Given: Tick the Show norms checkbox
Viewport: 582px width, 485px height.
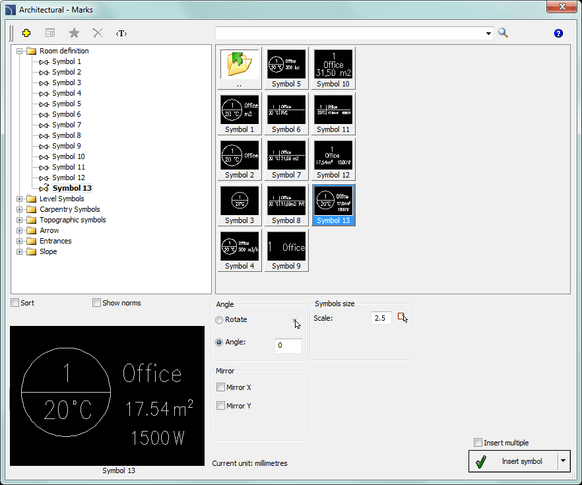Looking at the screenshot, I should tap(96, 302).
